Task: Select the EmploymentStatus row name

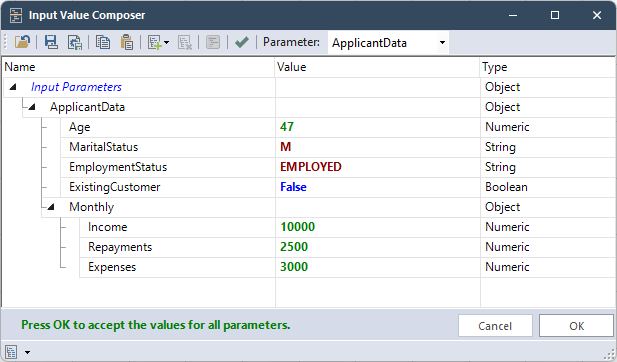Action: click(x=118, y=167)
